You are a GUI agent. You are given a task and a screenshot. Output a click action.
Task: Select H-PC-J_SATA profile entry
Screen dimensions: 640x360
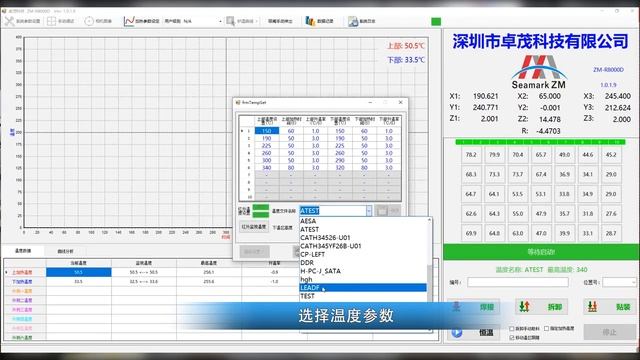363,271
